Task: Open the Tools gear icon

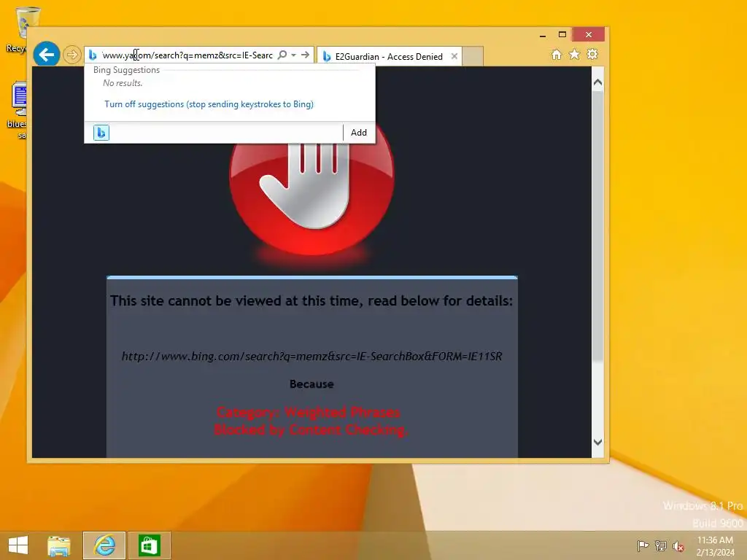Action: (592, 54)
